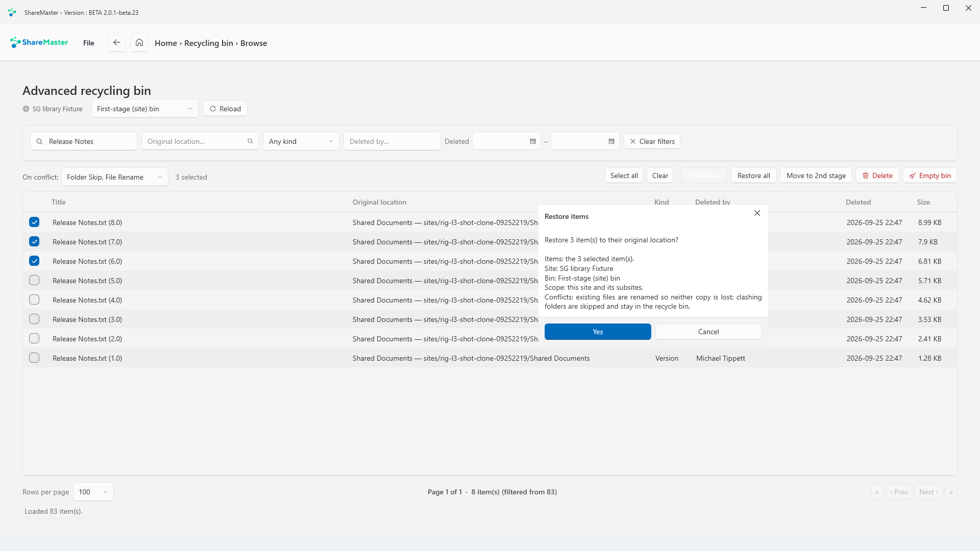The height and width of the screenshot is (551, 980).
Task: Uncheck Release Notes.txt (6.0) checkbox
Action: (x=34, y=261)
